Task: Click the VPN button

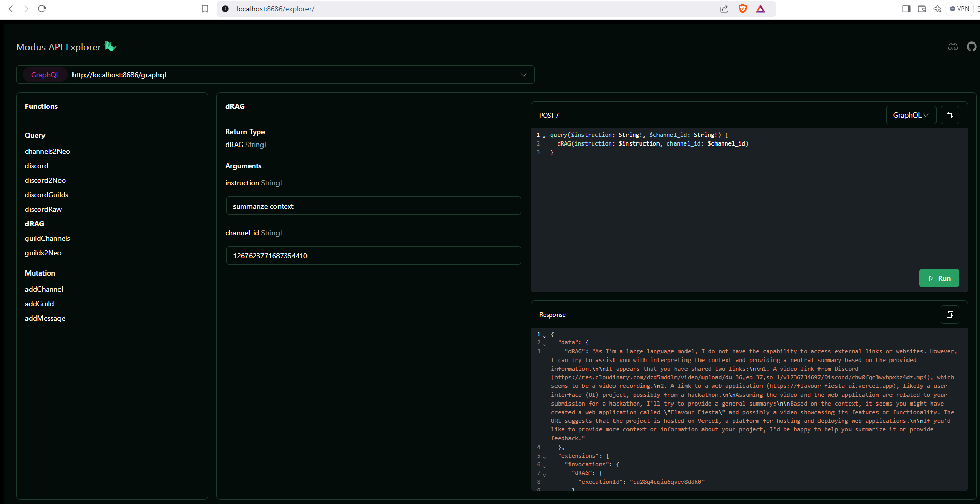Action: (960, 9)
